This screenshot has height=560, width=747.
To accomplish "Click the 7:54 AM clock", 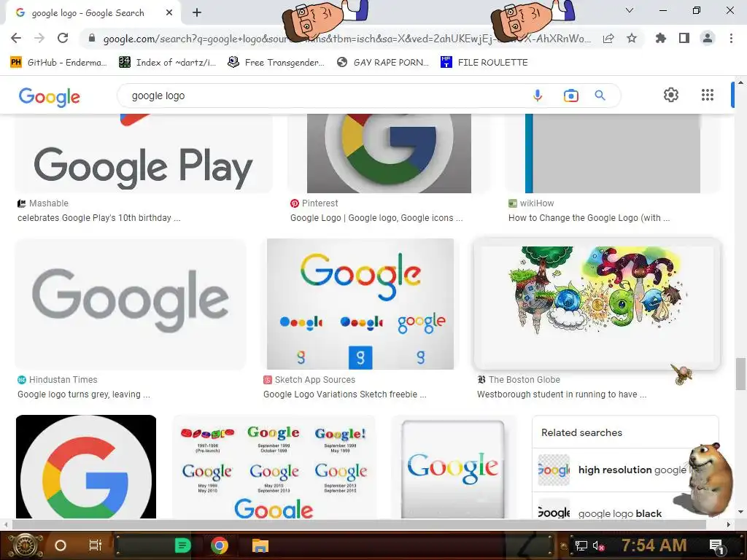I will pyautogui.click(x=654, y=545).
